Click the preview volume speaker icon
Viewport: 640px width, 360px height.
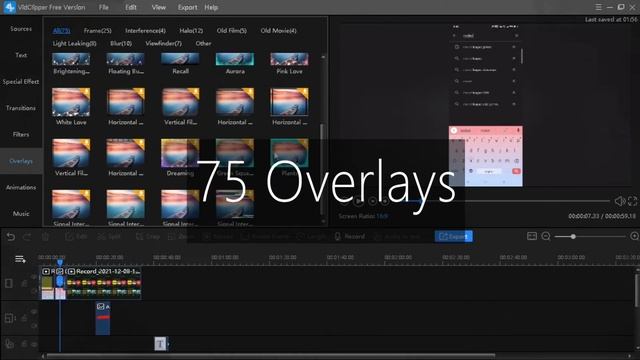[x=620, y=201]
